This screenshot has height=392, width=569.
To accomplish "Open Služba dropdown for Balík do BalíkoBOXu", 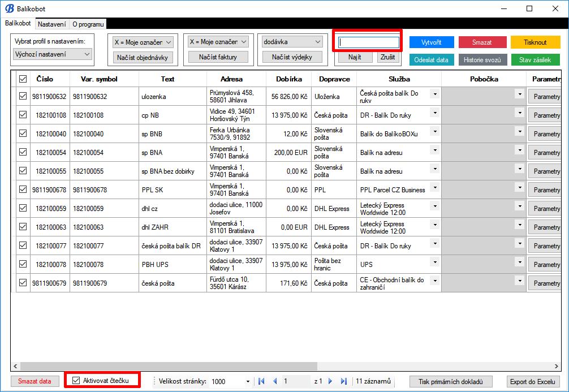I will [435, 131].
